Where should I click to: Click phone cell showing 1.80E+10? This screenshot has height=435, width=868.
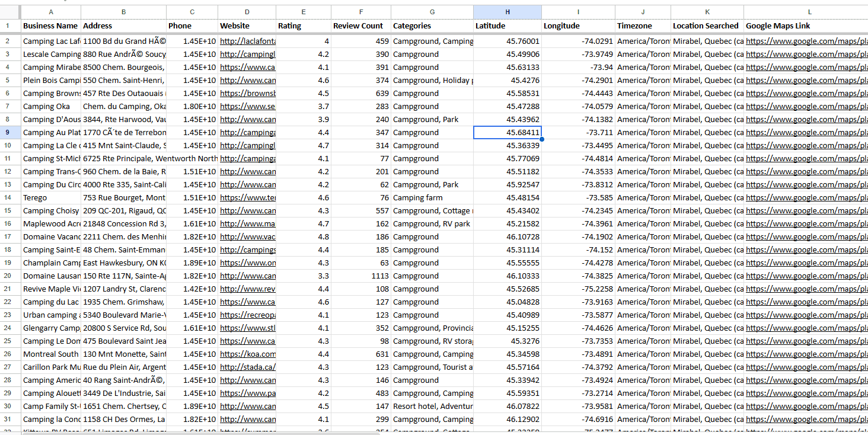pos(192,107)
